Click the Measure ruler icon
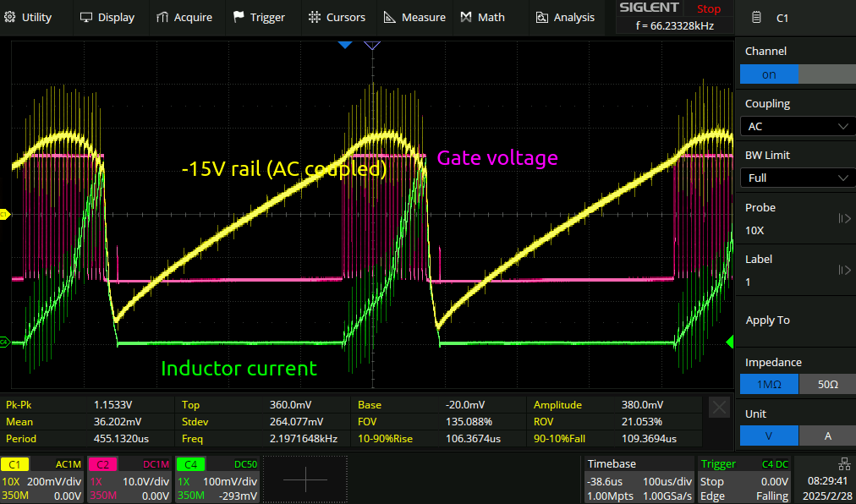The width and height of the screenshot is (856, 504). pos(389,17)
